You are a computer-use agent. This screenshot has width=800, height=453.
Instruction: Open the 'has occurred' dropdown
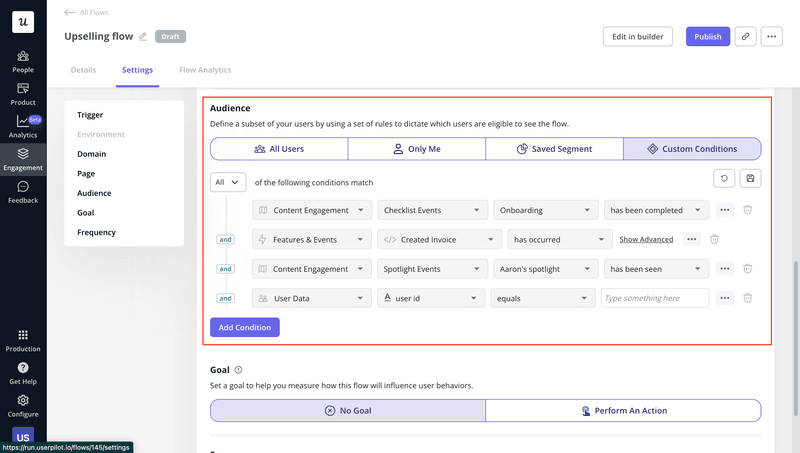pos(560,240)
